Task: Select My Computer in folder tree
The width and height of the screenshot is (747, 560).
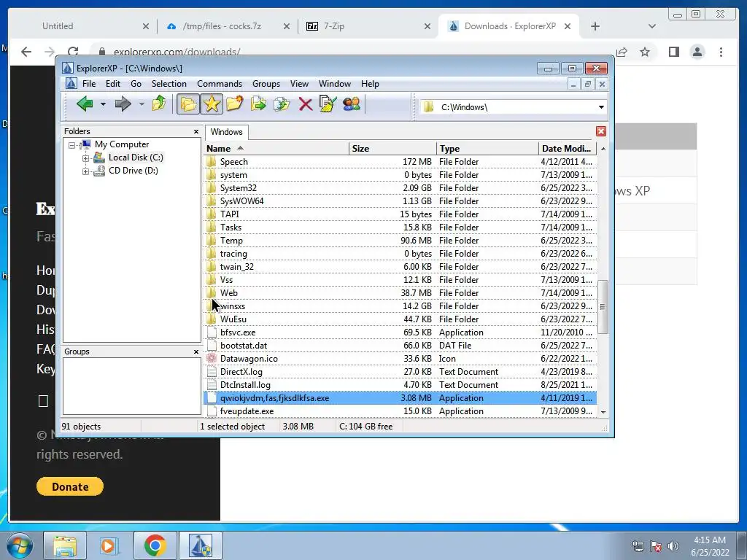Action: (x=122, y=144)
